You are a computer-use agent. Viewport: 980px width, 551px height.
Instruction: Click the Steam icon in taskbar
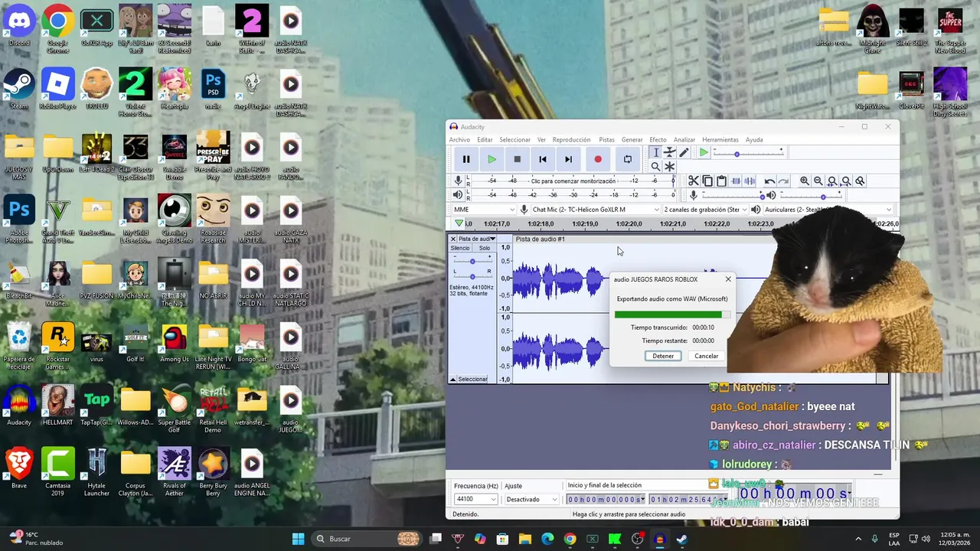682,539
